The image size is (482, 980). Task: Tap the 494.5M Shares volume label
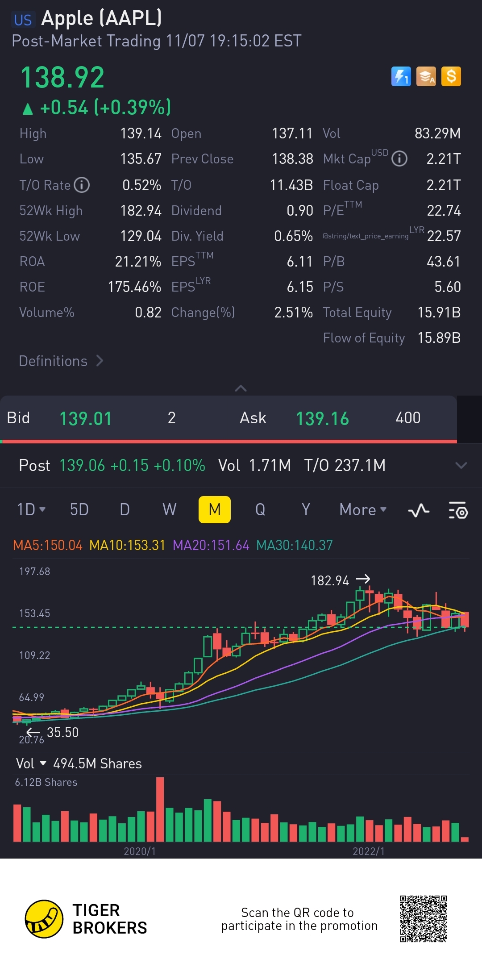tap(97, 763)
